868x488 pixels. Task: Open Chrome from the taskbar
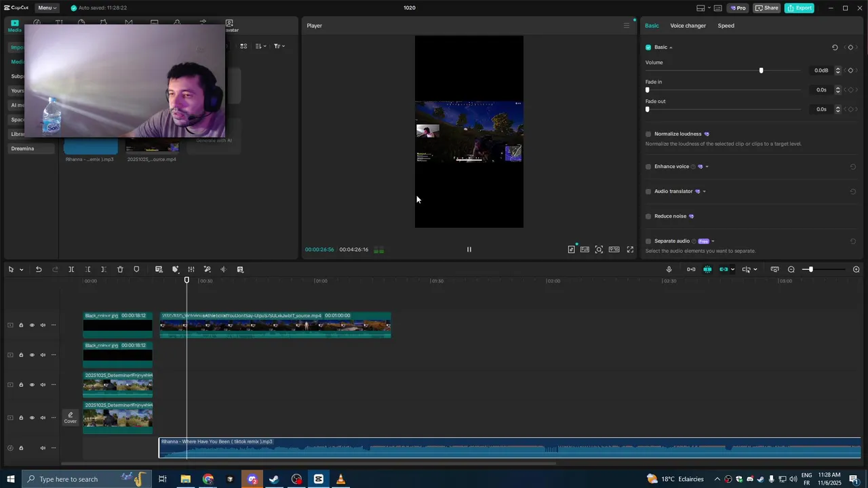pos(208,479)
